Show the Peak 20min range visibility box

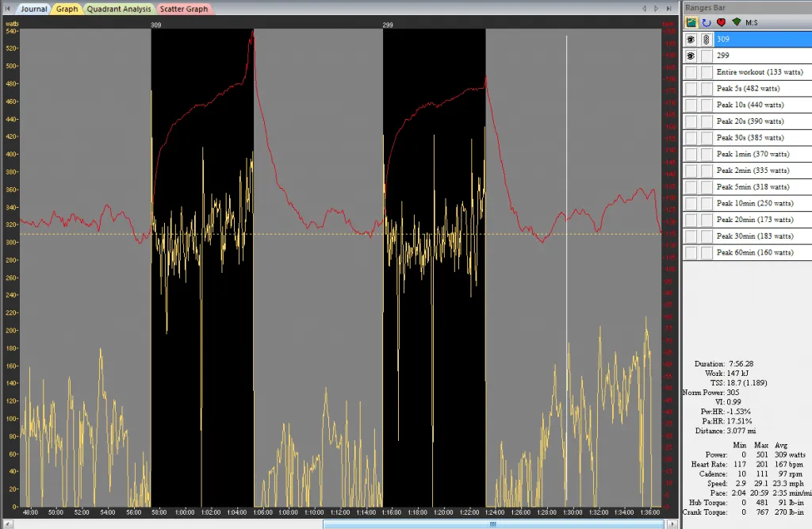tap(691, 220)
